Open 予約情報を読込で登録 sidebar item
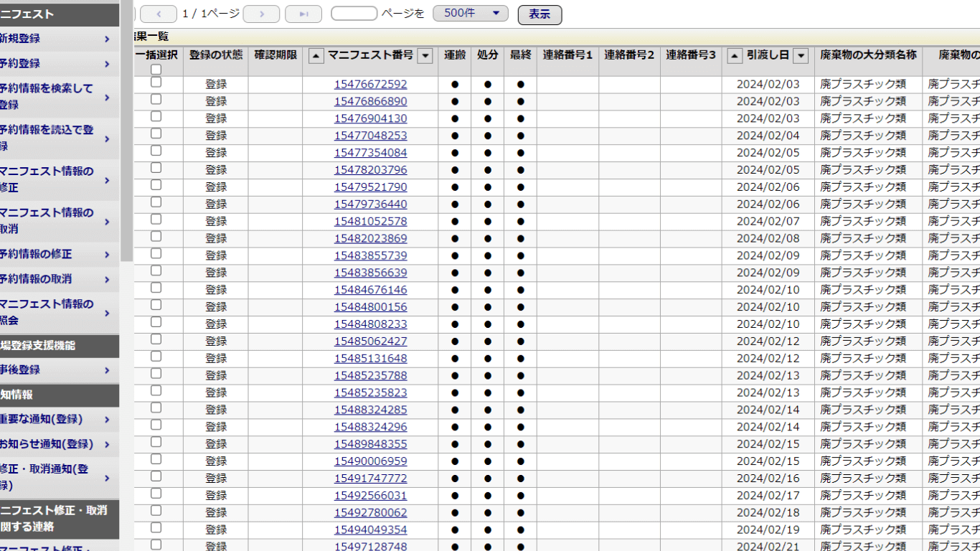The image size is (980, 551). (x=59, y=138)
